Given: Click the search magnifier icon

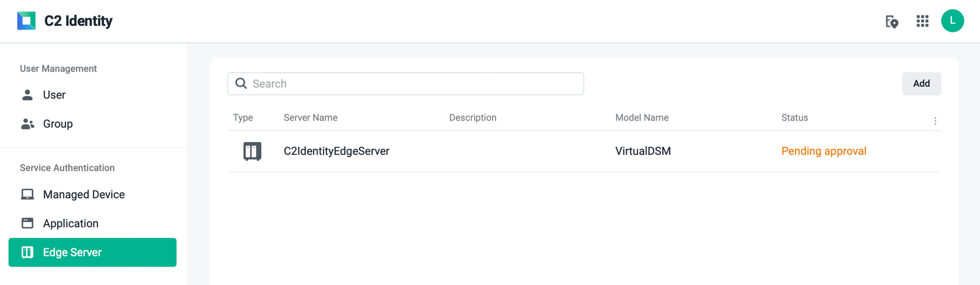Looking at the screenshot, I should (241, 84).
